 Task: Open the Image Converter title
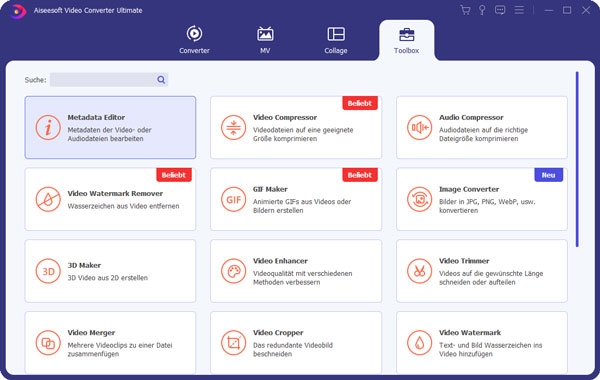tap(469, 189)
